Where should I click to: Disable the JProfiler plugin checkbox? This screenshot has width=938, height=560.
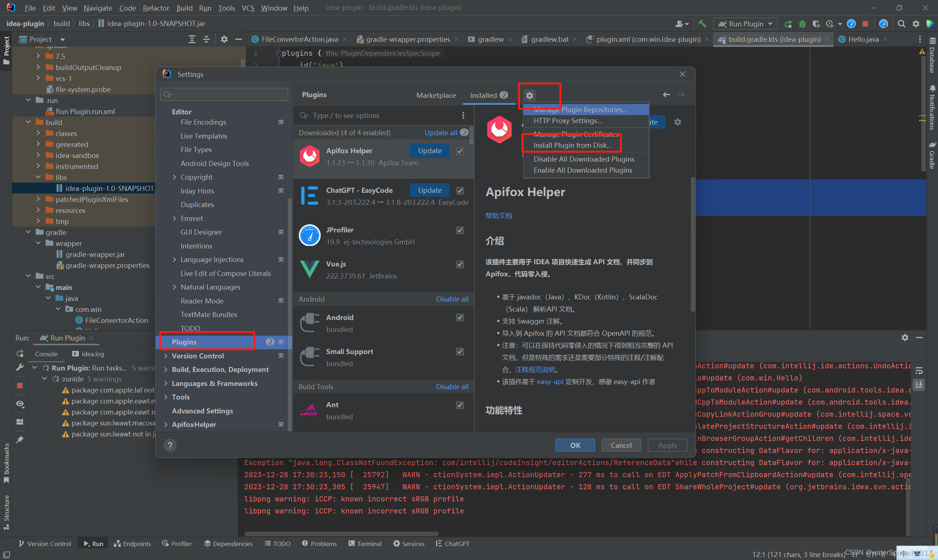point(460,230)
